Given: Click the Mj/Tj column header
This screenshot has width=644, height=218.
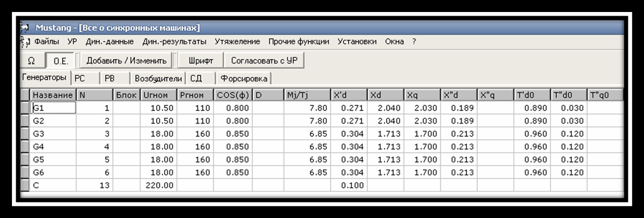Looking at the screenshot, I should (x=307, y=95).
